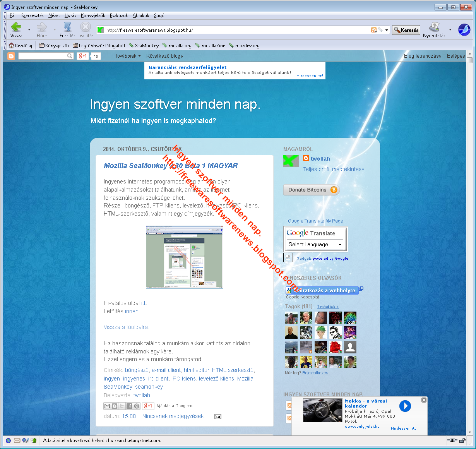
Task: Open the Súgó menu
Action: 159,15
